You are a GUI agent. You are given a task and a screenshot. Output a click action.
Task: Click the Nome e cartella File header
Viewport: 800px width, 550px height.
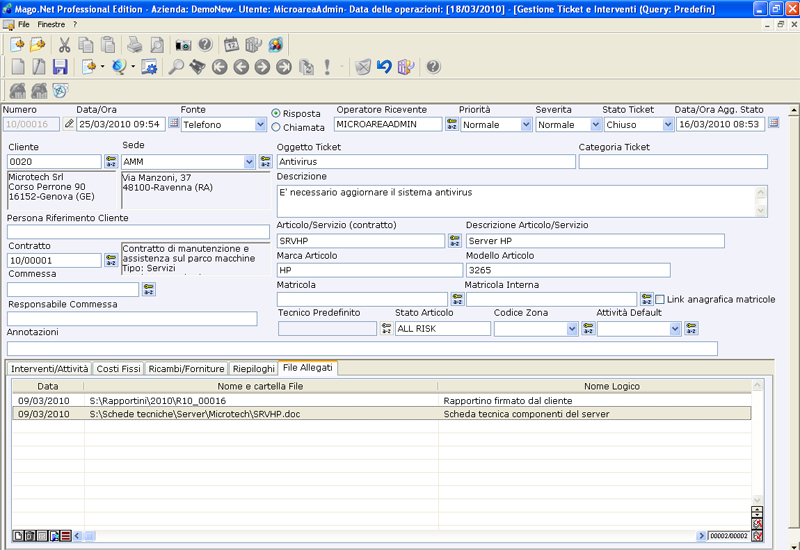coord(261,386)
